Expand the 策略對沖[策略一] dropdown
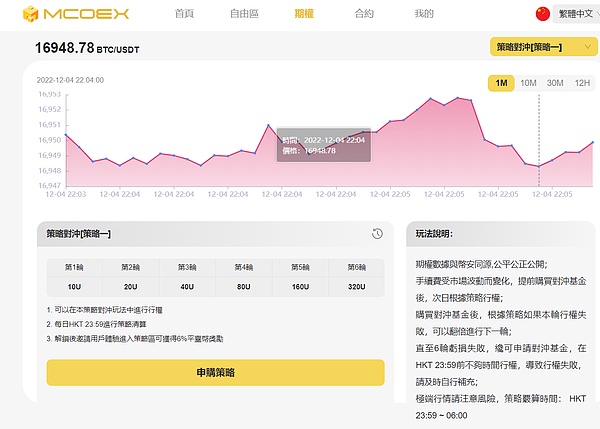The image size is (600, 429). [539, 47]
